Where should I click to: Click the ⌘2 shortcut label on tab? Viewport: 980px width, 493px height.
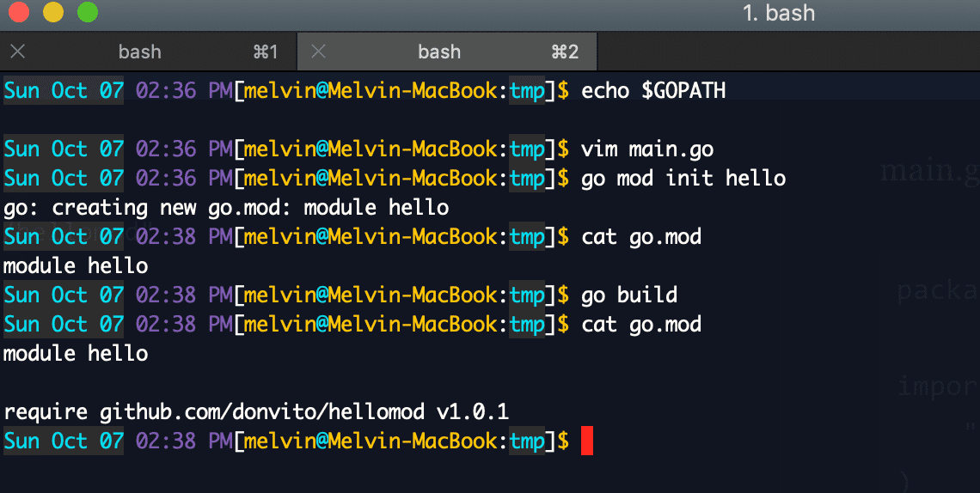point(565,52)
